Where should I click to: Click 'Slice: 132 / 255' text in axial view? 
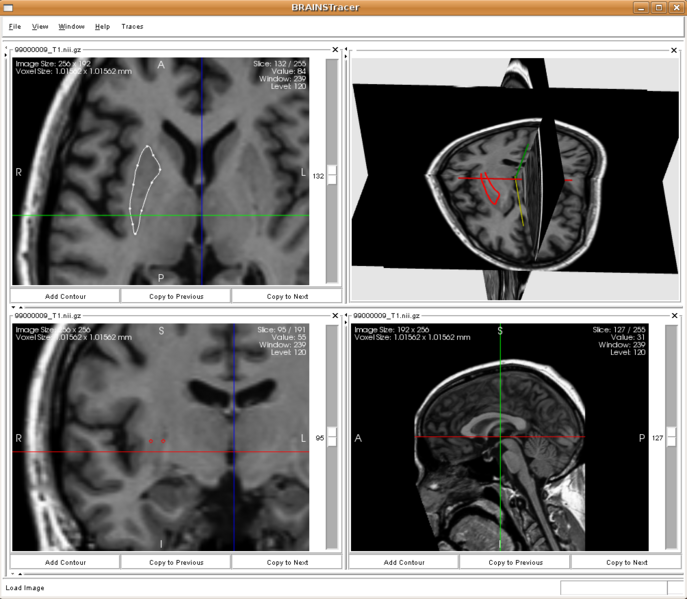280,64
